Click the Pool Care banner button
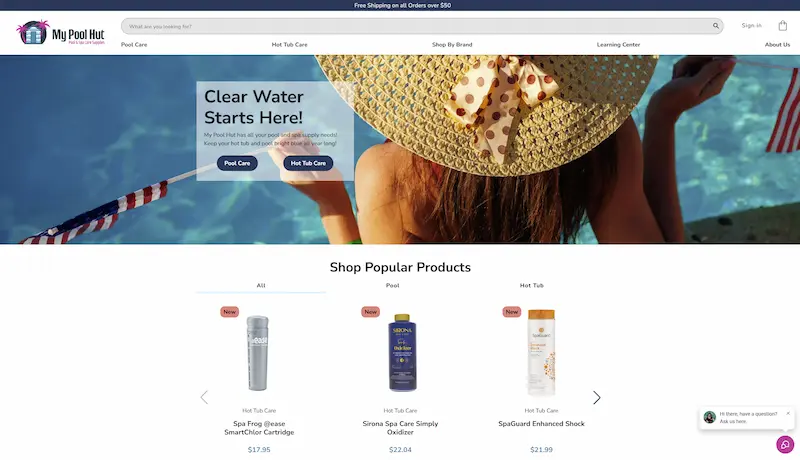The height and width of the screenshot is (460, 800). tap(237, 163)
